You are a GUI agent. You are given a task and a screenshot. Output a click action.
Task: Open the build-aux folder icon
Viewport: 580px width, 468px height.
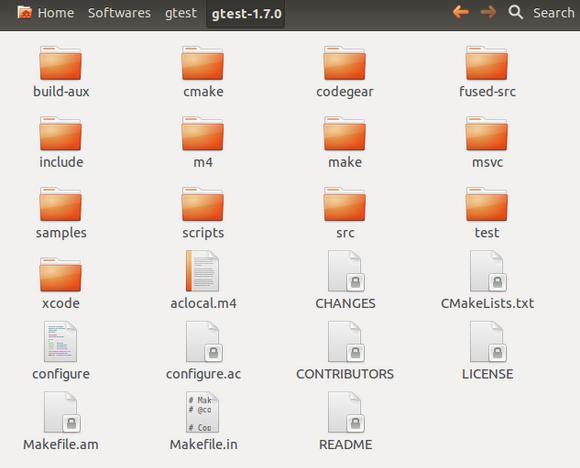click(61, 63)
